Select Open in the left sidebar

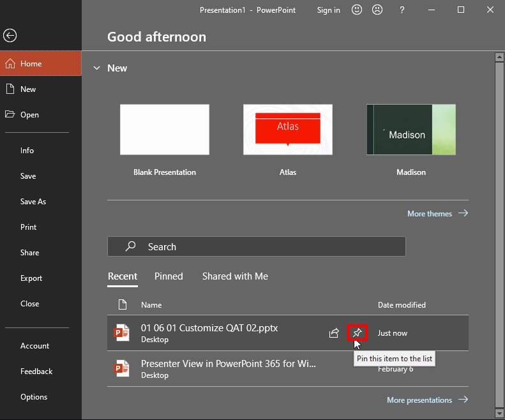(x=29, y=115)
